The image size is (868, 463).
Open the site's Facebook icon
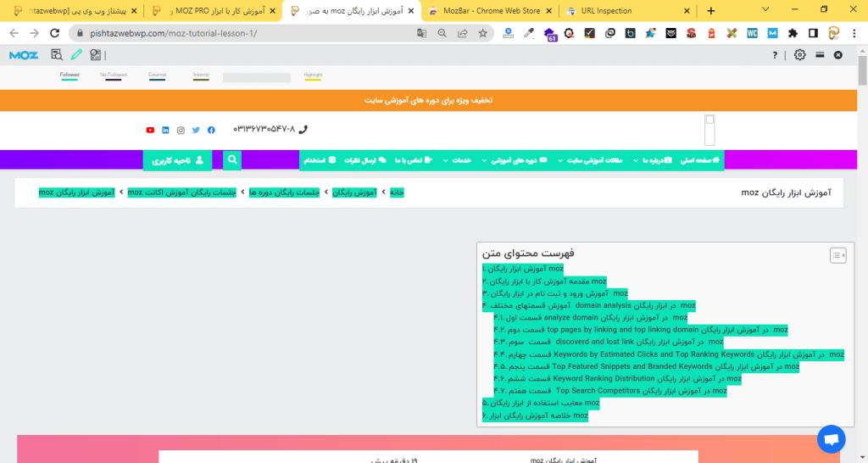(211, 130)
